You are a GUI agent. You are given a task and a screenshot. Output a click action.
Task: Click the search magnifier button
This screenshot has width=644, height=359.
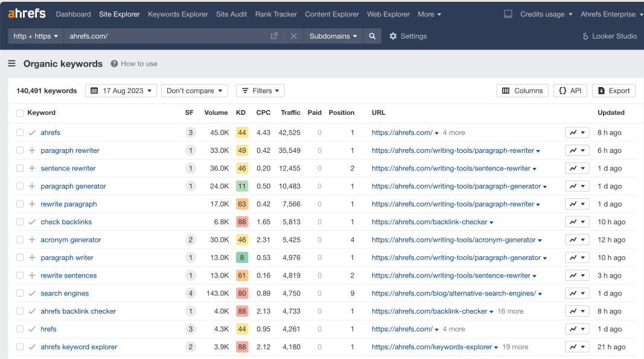click(x=372, y=36)
